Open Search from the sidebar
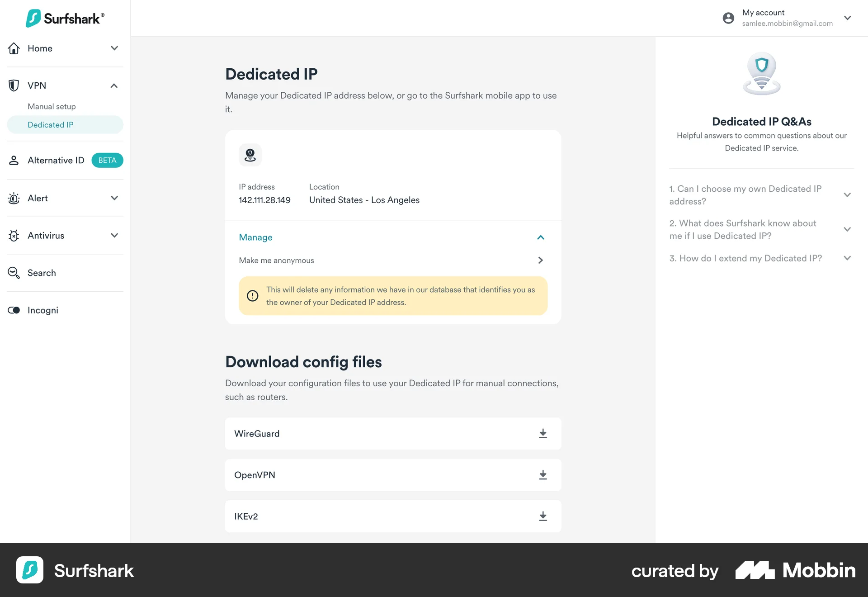Screen dimensions: 868x597 coord(41,273)
